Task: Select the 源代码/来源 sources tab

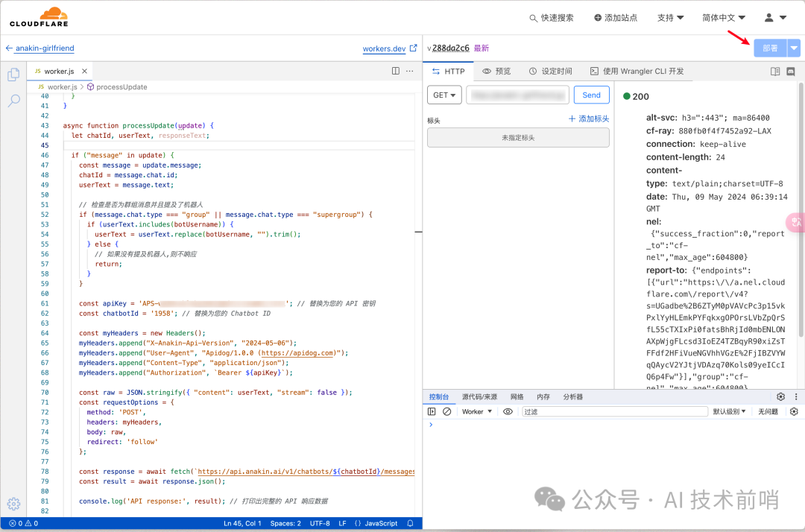Action: pos(479,396)
